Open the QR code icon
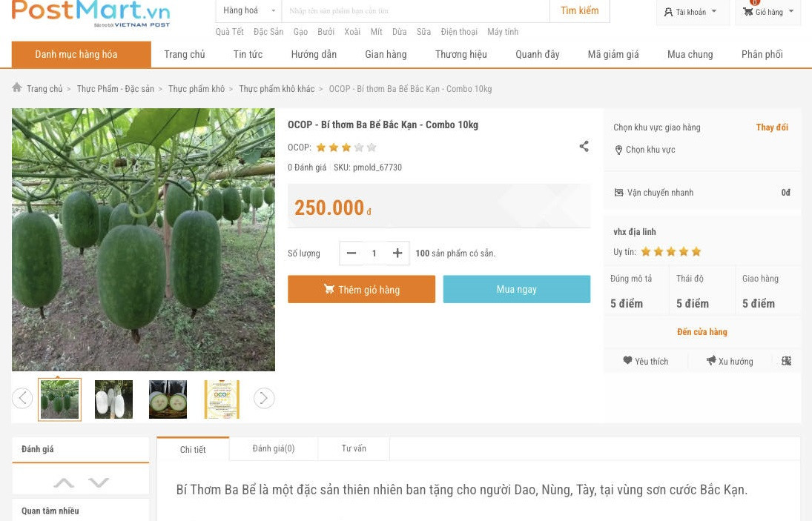812x521 pixels. click(786, 361)
